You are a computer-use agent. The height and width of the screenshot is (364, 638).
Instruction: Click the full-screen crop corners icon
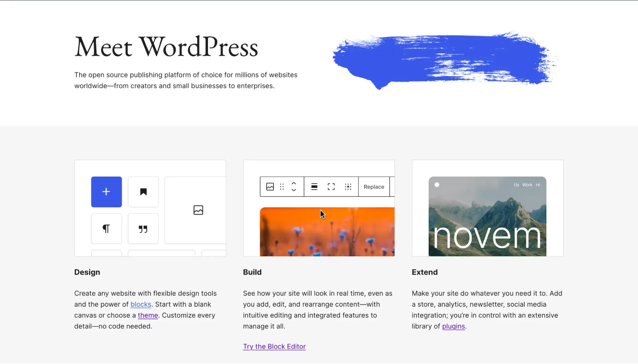tap(331, 187)
